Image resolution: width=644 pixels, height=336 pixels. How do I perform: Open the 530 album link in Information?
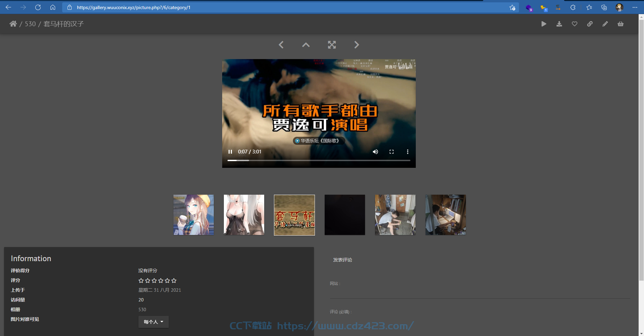142,309
